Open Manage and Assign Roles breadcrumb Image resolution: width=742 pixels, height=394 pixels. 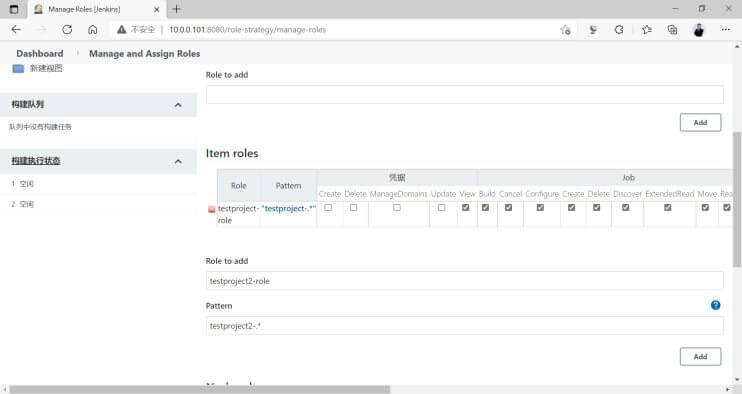144,53
